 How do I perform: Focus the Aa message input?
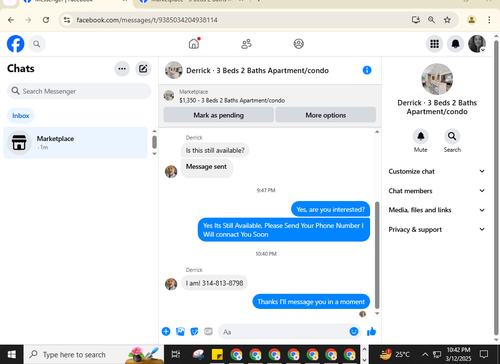pos(283,332)
